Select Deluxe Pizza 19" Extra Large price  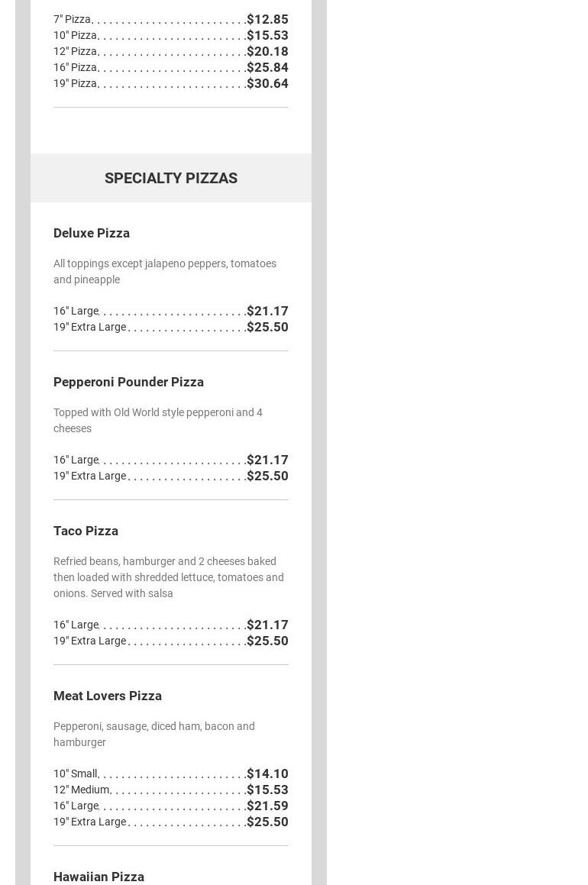pos(267,327)
